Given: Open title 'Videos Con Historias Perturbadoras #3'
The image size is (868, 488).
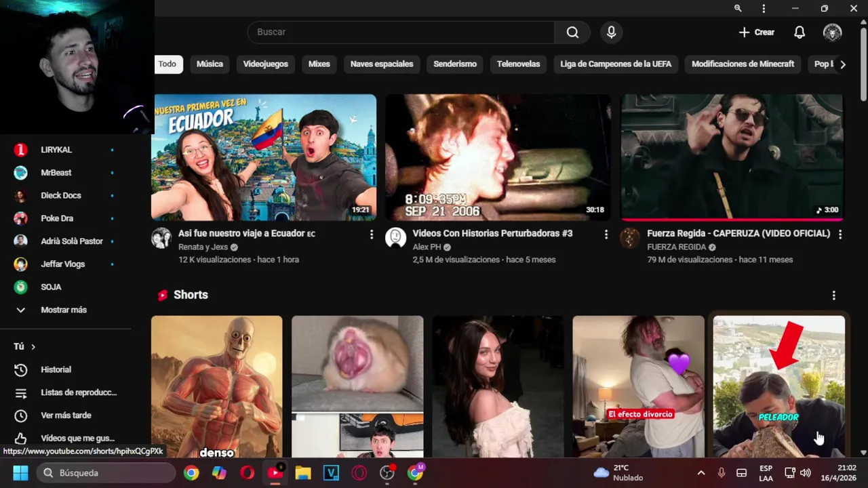Looking at the screenshot, I should coord(493,234).
